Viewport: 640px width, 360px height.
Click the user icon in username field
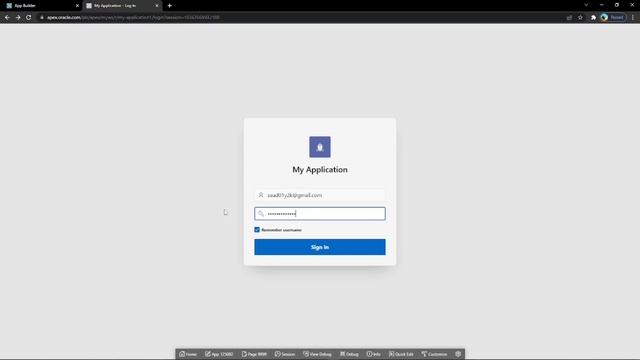[261, 195]
